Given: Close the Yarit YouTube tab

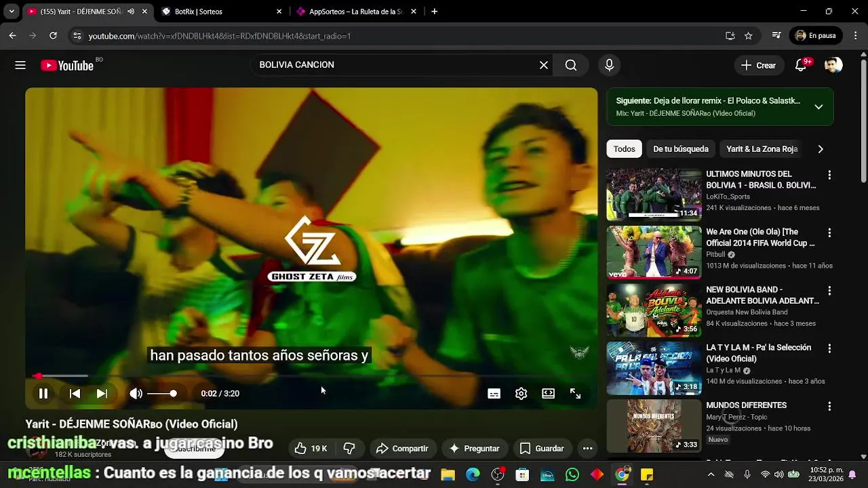Looking at the screenshot, I should coord(144,12).
